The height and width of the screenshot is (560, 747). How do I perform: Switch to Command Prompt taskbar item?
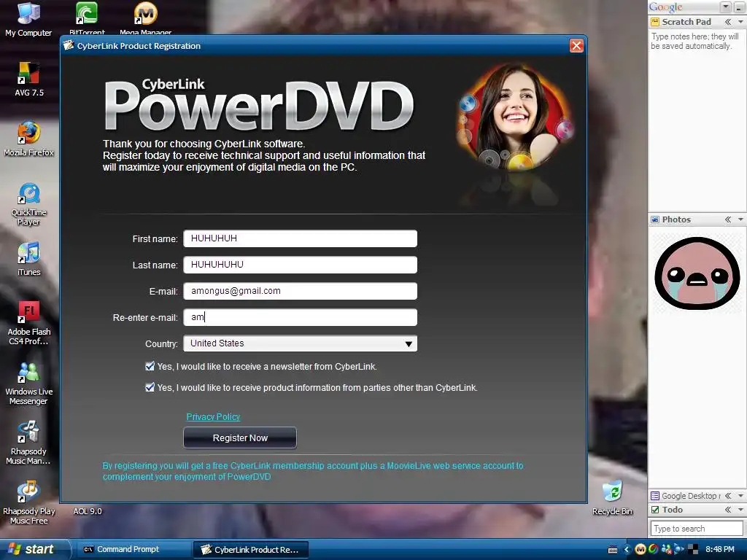(x=133, y=550)
